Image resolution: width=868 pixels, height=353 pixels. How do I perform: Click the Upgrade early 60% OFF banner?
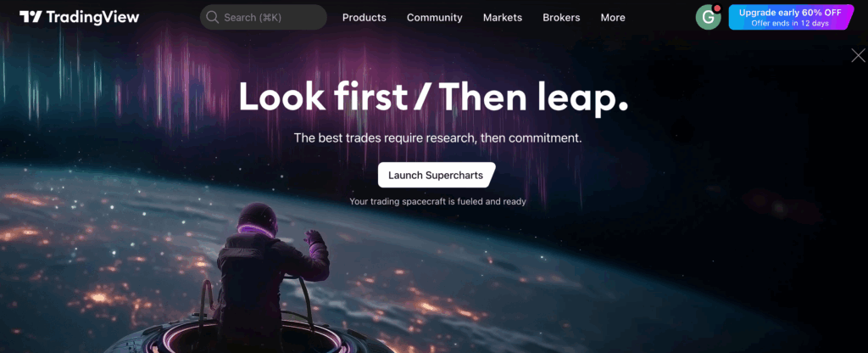pos(791,17)
